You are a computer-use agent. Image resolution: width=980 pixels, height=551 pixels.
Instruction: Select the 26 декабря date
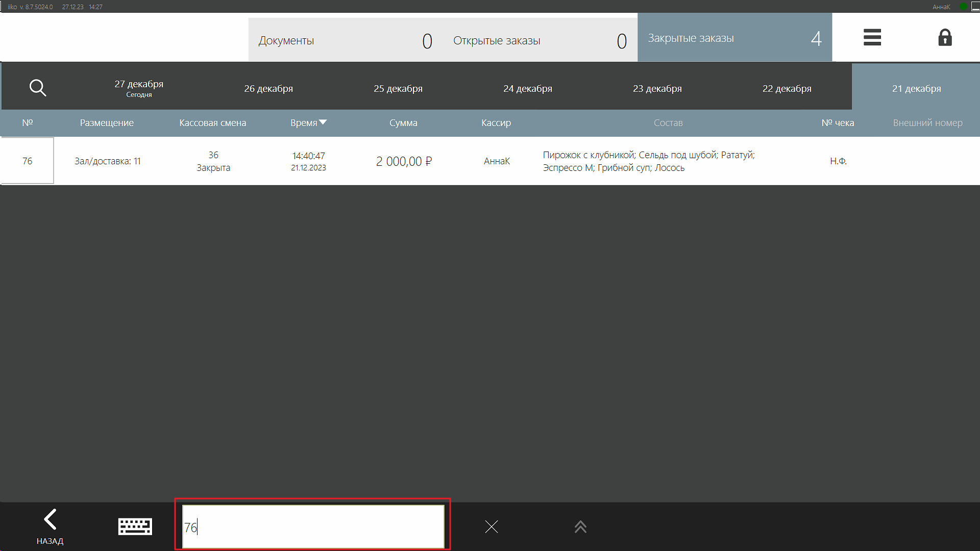(268, 88)
